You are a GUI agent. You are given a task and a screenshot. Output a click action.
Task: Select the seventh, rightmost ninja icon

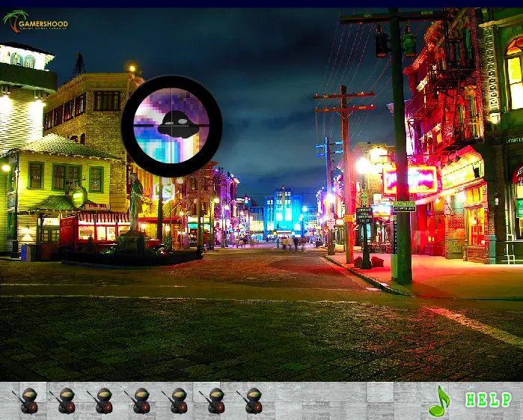(x=251, y=401)
